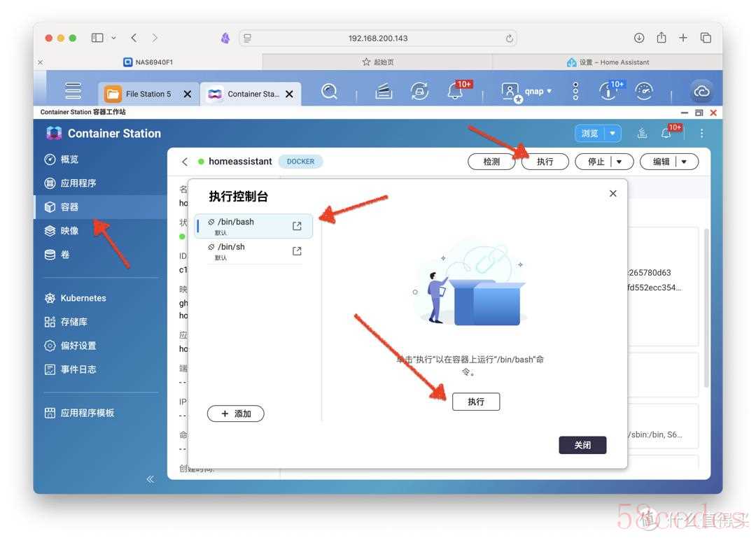
Task: Toggle the Safari sidebar icon
Action: tap(97, 38)
